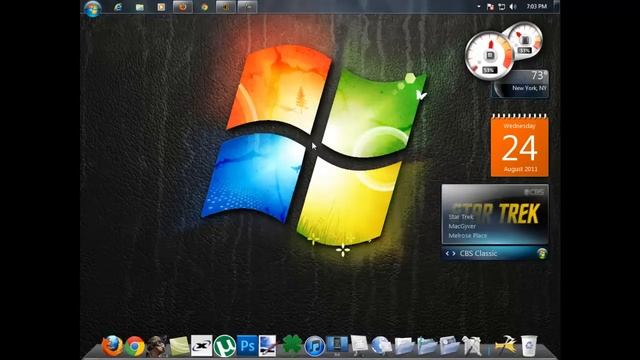Launch Photoshop from the dock
The image size is (640, 360).
pyautogui.click(x=247, y=346)
